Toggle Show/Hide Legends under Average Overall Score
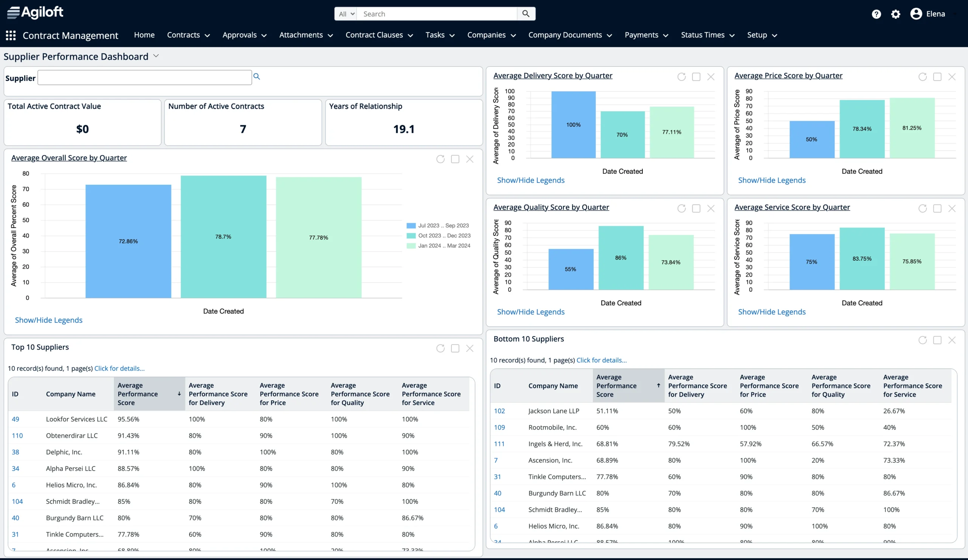 tap(48, 320)
